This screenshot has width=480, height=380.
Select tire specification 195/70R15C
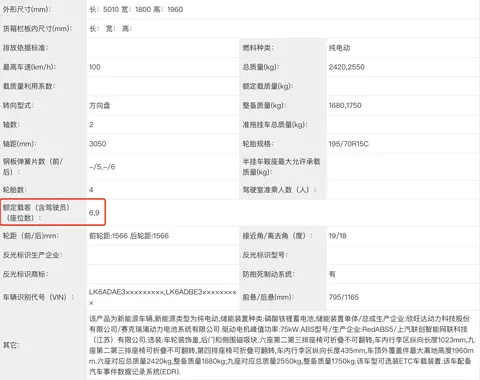pos(349,144)
